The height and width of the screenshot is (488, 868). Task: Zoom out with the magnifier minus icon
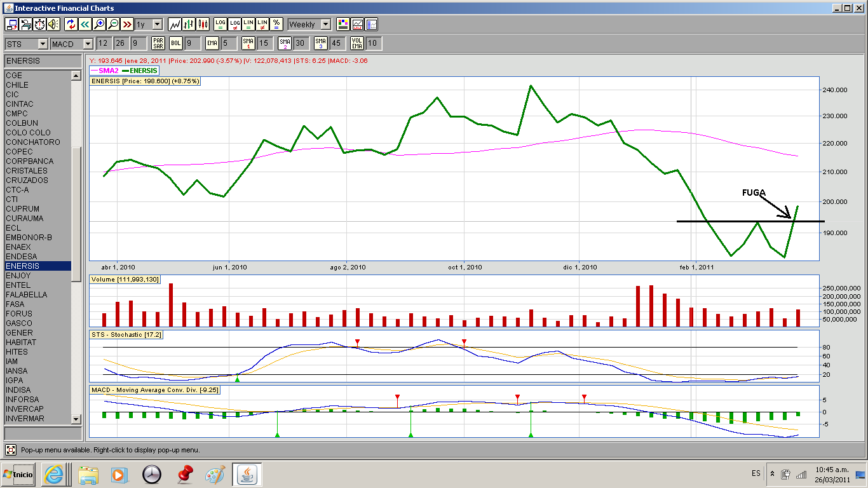point(113,24)
